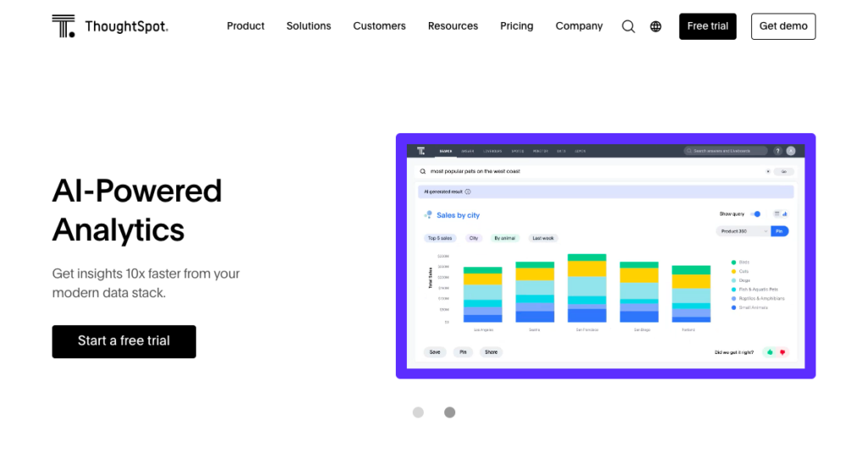Click the Go button in the dashboard search
This screenshot has height=465, width=868.
(x=784, y=171)
